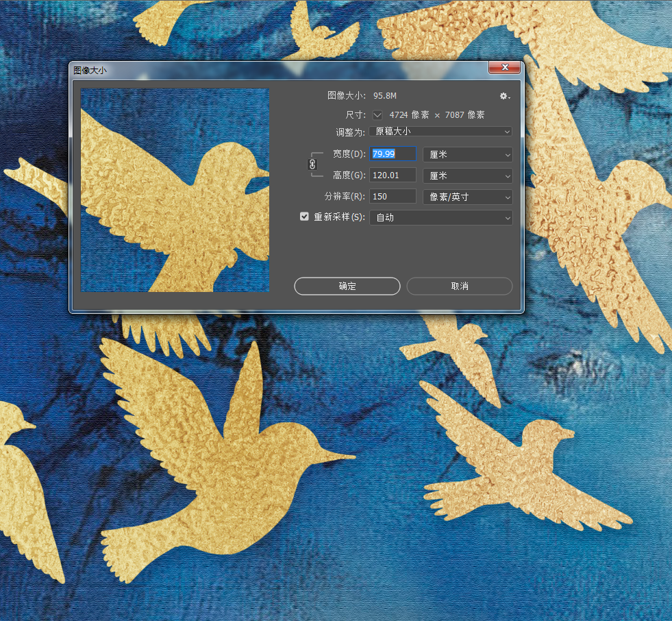Open the width unit 厘米 dropdown
The height and width of the screenshot is (621, 672).
(468, 154)
